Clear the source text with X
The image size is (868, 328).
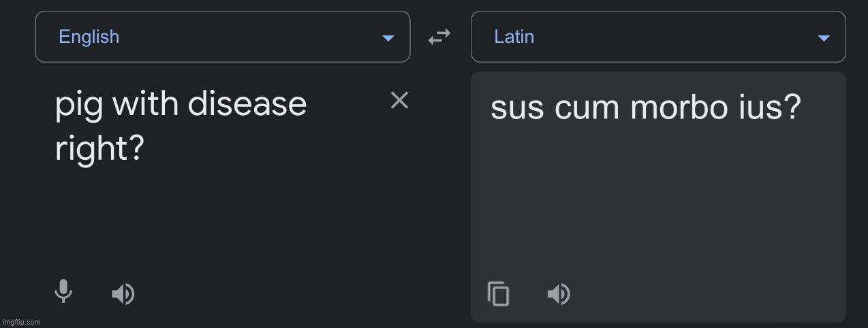399,101
